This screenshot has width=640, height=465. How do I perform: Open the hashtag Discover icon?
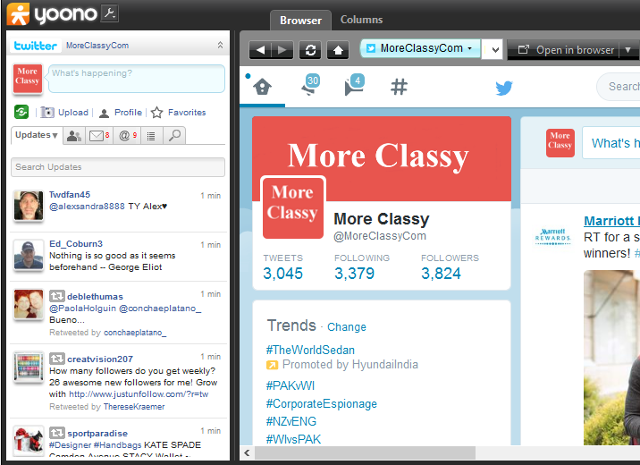pyautogui.click(x=399, y=87)
